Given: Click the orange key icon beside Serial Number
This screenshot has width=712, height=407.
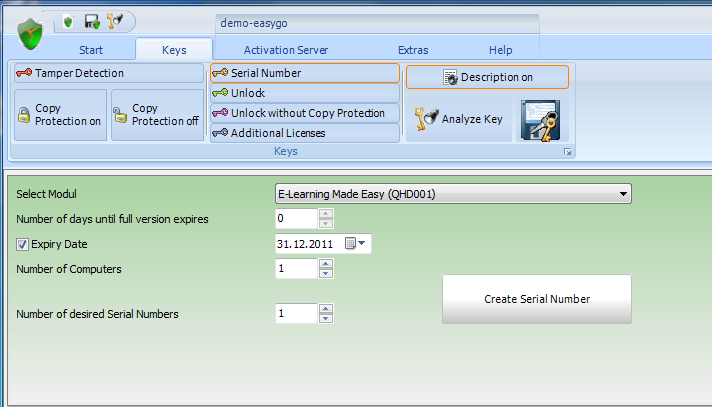Looking at the screenshot, I should coord(220,73).
